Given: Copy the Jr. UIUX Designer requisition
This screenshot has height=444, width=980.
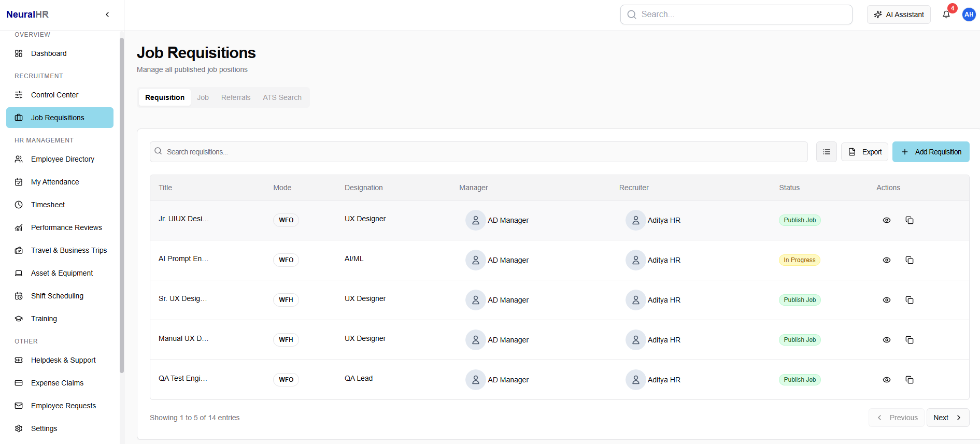Looking at the screenshot, I should click(x=909, y=220).
